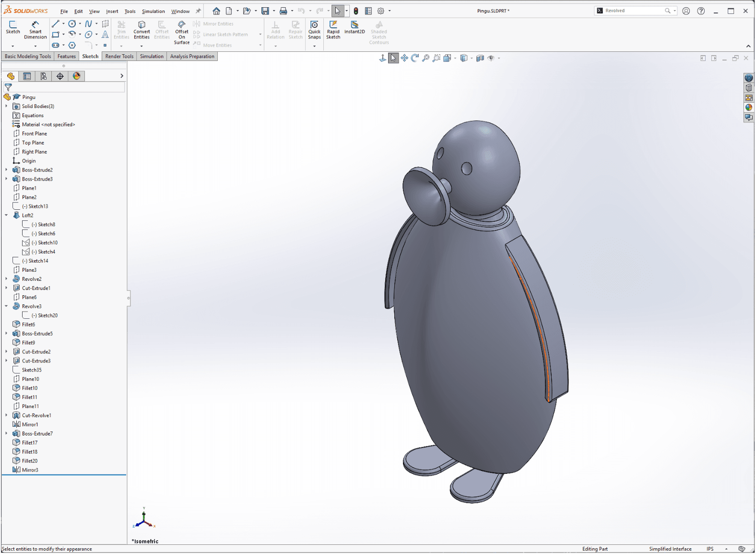
Task: Expand the FeatureManager tabs chevron
Action: (122, 76)
